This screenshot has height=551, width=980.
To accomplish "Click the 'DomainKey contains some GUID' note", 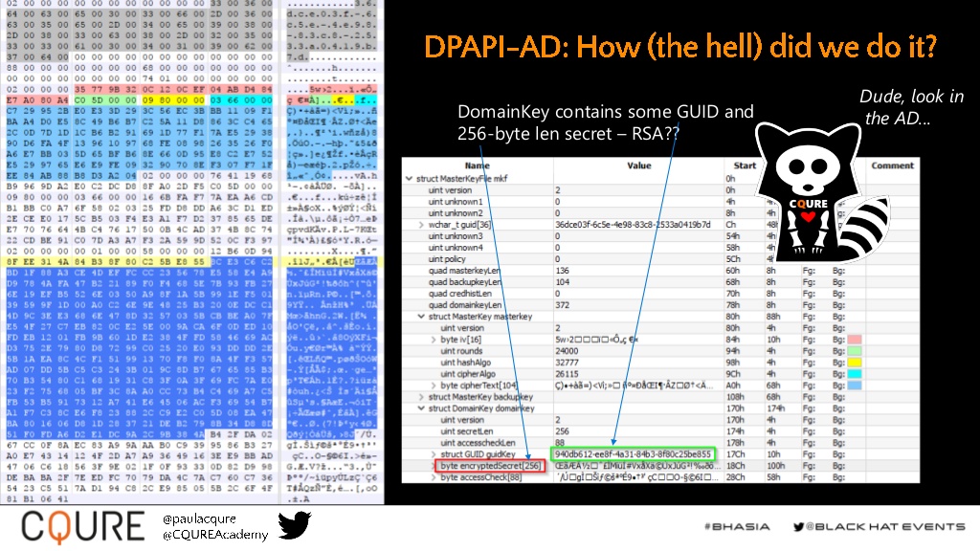I will 606,122.
